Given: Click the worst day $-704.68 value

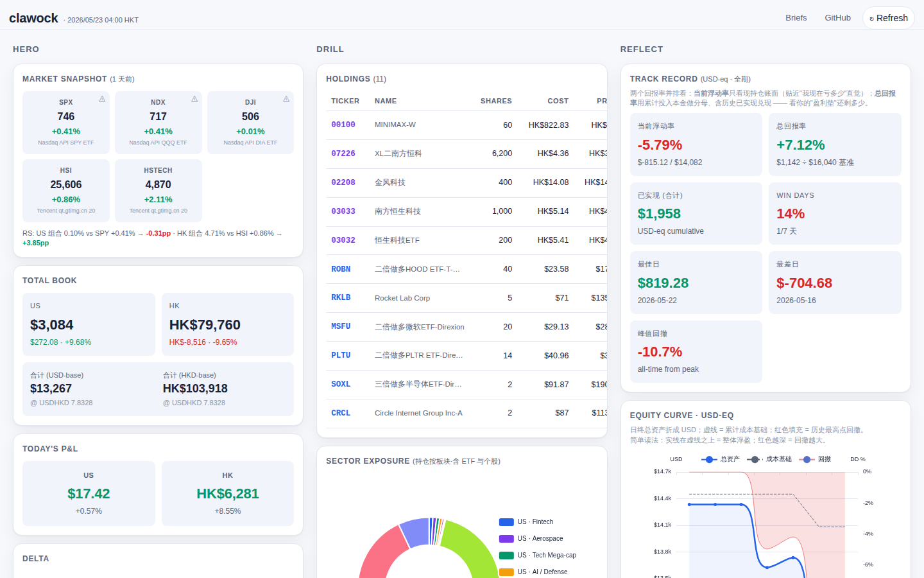Looking at the screenshot, I should point(804,283).
